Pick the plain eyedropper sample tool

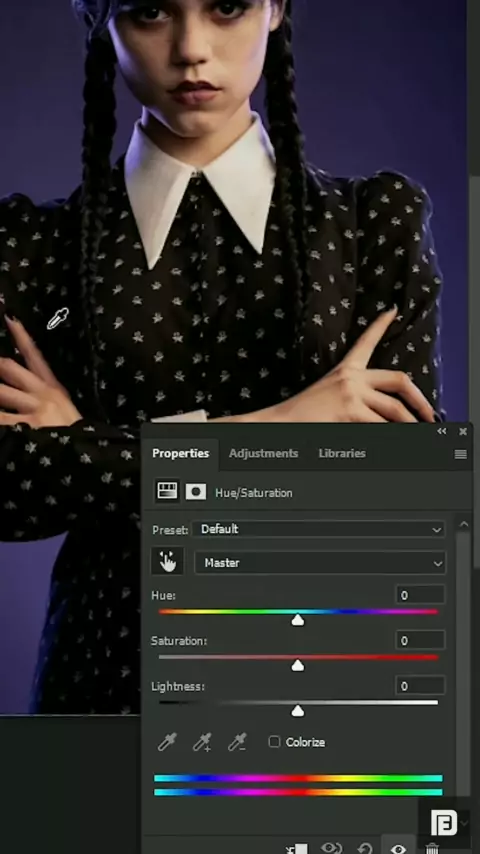[167, 742]
